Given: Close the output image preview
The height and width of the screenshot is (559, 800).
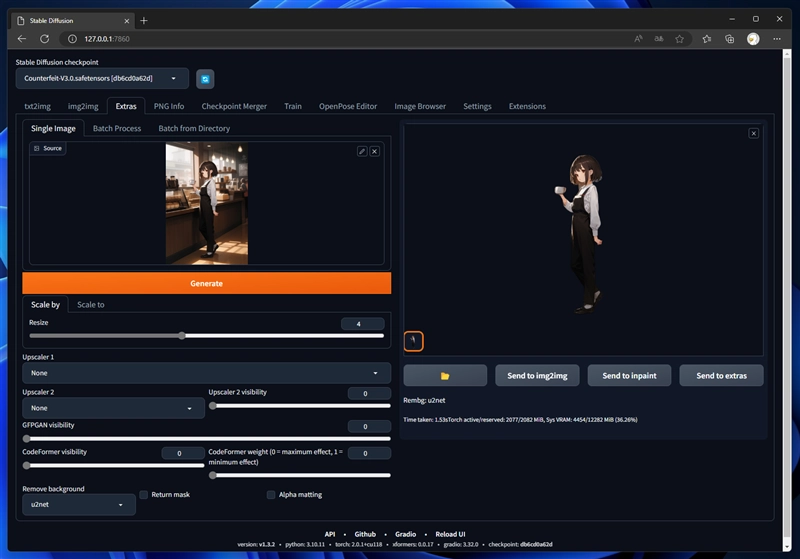Looking at the screenshot, I should pyautogui.click(x=754, y=133).
